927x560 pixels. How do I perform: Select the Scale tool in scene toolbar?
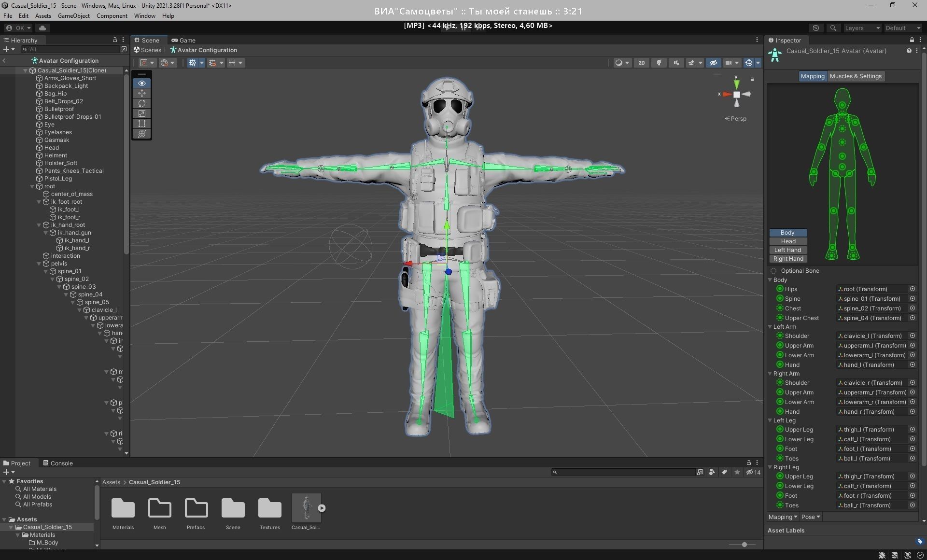point(142,113)
